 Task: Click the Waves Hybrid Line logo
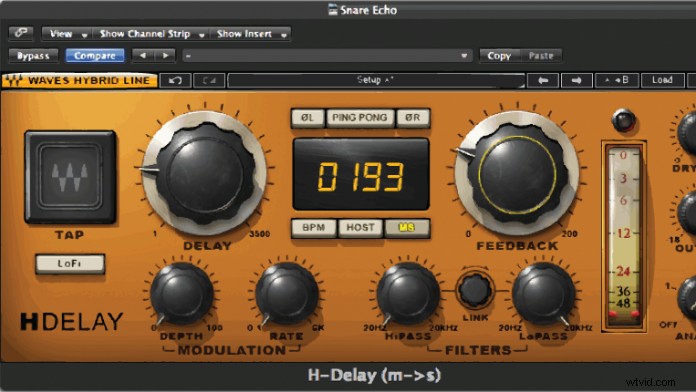79,80
